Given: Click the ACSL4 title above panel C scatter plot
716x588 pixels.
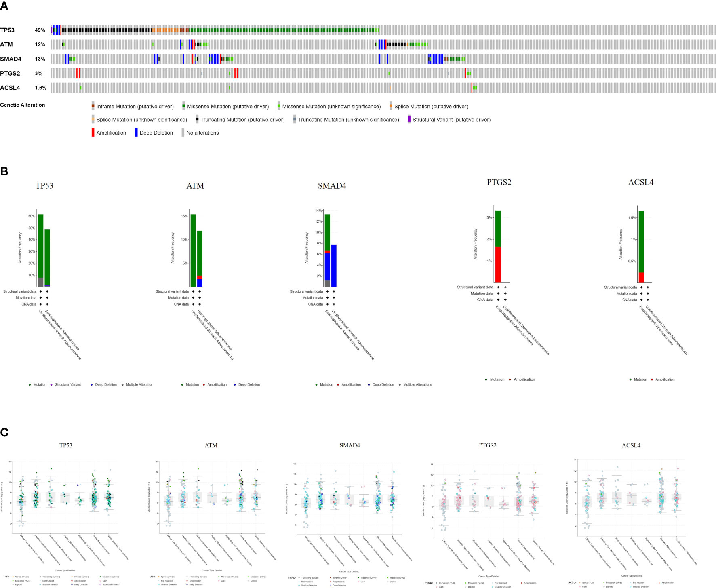Looking at the screenshot, I should click(631, 445).
